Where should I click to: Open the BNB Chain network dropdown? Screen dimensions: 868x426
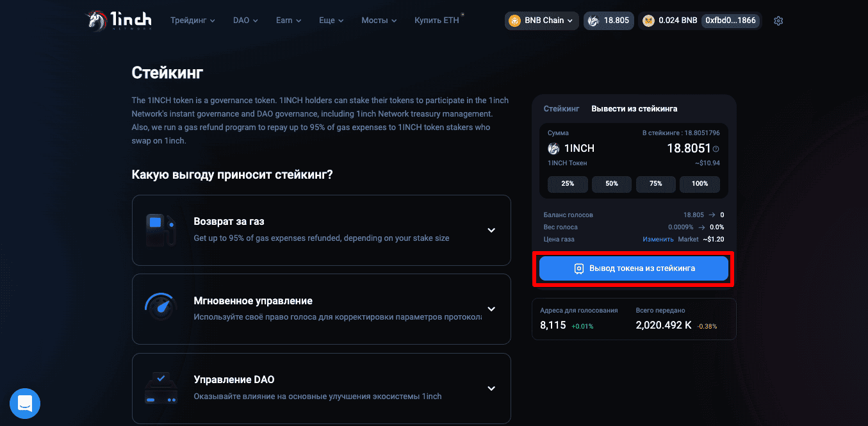click(542, 20)
